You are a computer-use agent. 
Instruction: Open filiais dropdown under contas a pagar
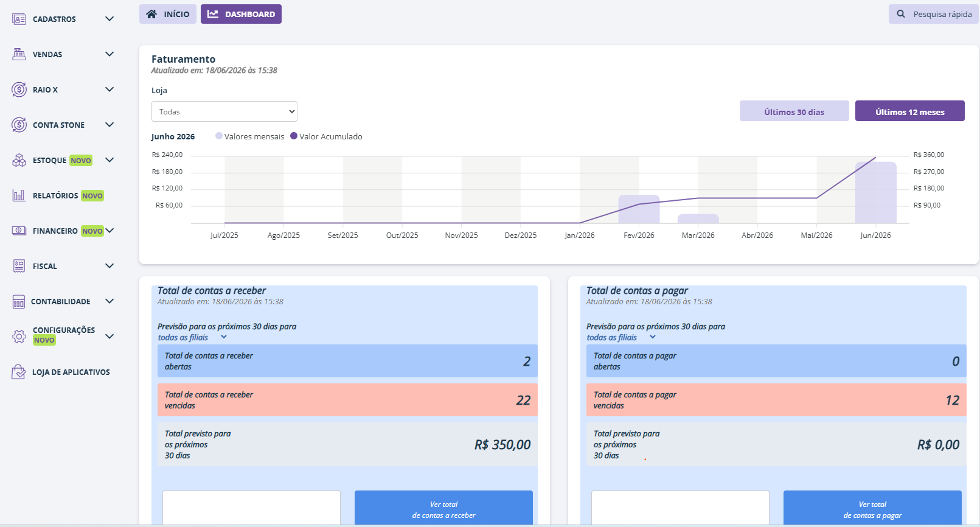coord(653,337)
